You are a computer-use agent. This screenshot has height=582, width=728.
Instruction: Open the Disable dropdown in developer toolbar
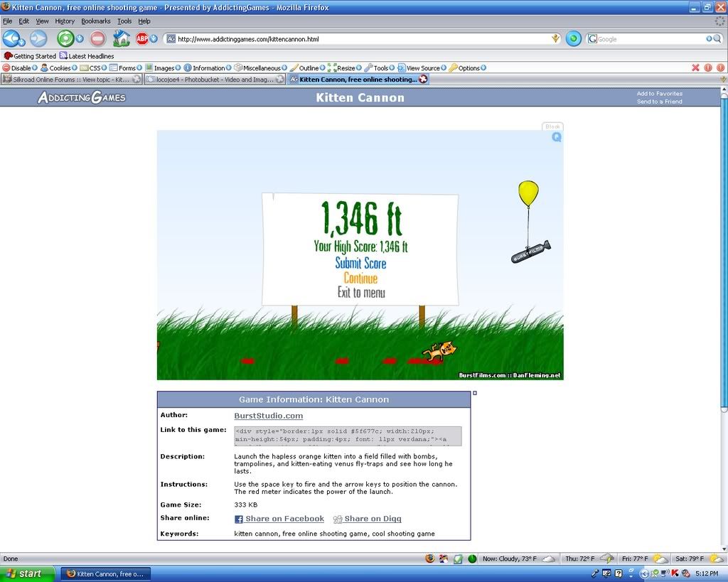click(21, 68)
